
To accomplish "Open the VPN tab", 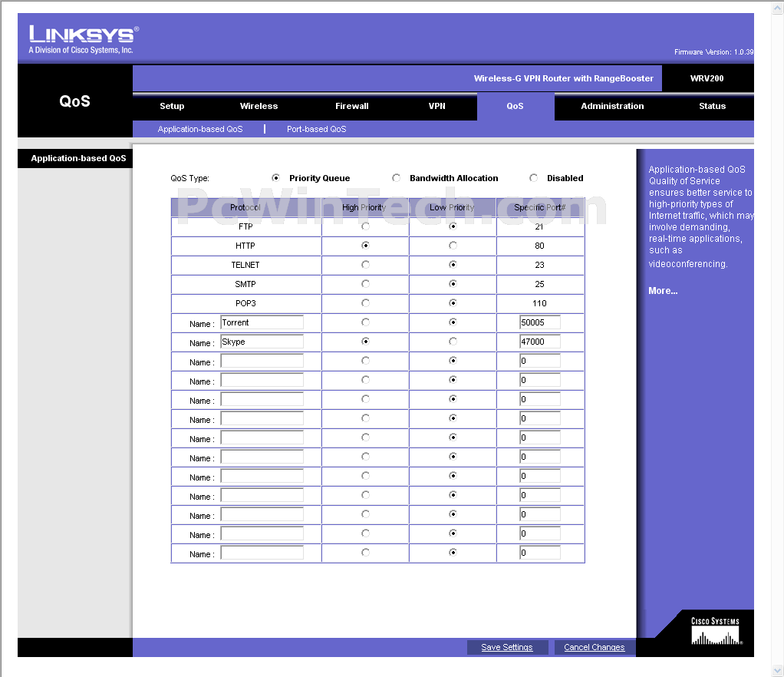I will pyautogui.click(x=436, y=106).
